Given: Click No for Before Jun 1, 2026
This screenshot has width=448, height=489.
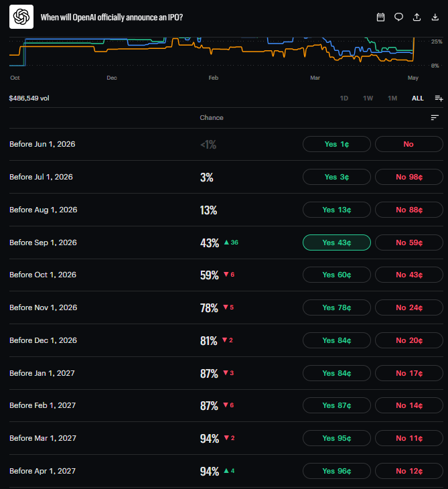Looking at the screenshot, I should (x=408, y=144).
